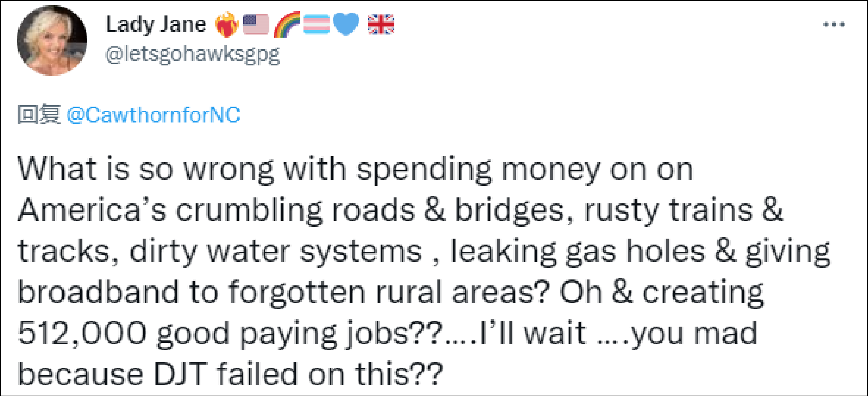868x396 pixels.
Task: Open the three-dot more options menu
Action: [x=833, y=25]
